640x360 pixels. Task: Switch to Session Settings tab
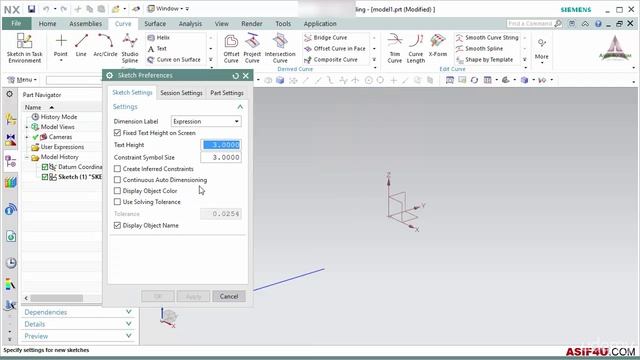[181, 93]
